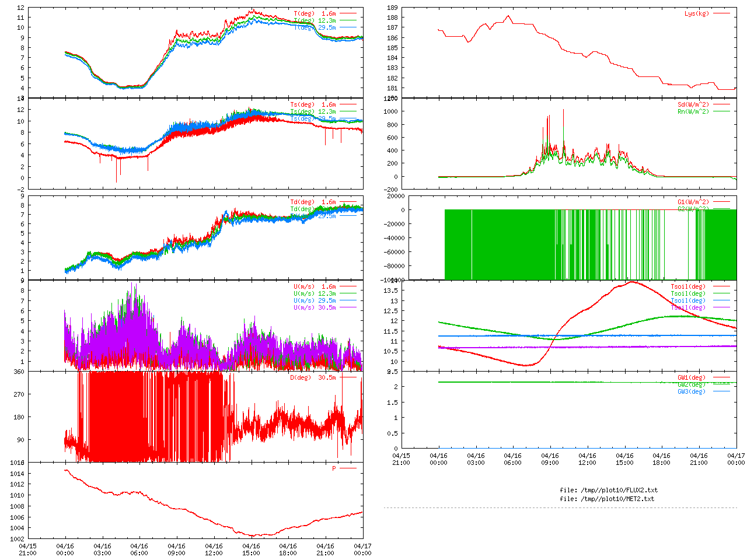Click the T(deg) 1.6m legend entry
The height and width of the screenshot is (560, 747).
(x=315, y=13)
